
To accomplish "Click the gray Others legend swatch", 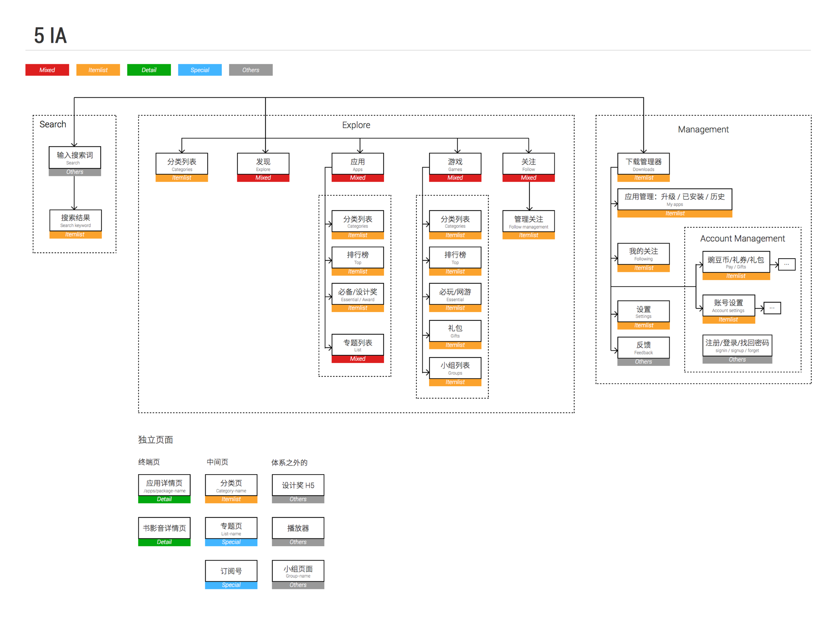I will click(x=250, y=70).
